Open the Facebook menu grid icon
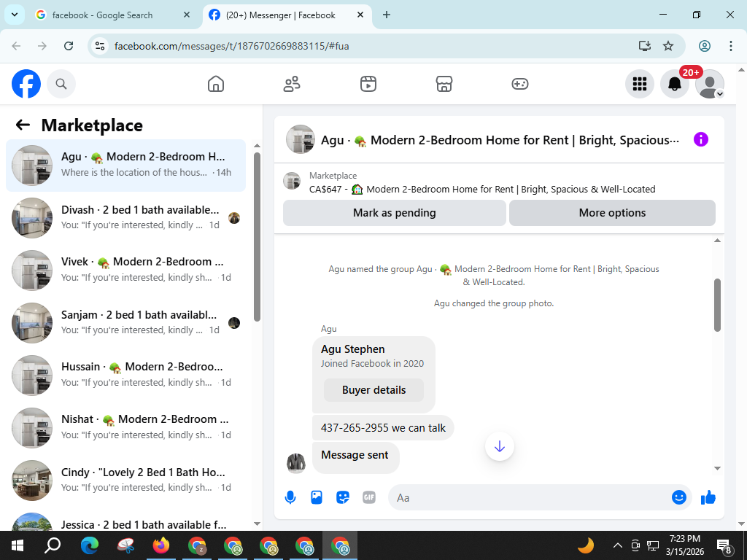This screenshot has width=747, height=560. (x=639, y=84)
